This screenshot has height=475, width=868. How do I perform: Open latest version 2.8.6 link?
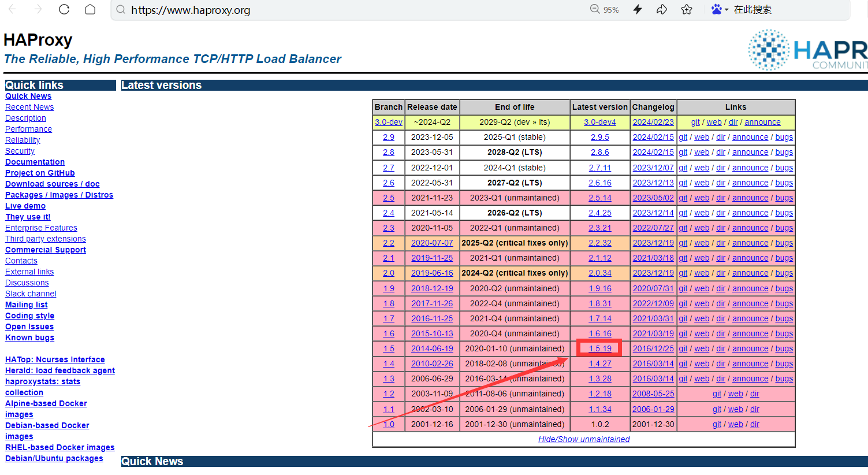(600, 152)
